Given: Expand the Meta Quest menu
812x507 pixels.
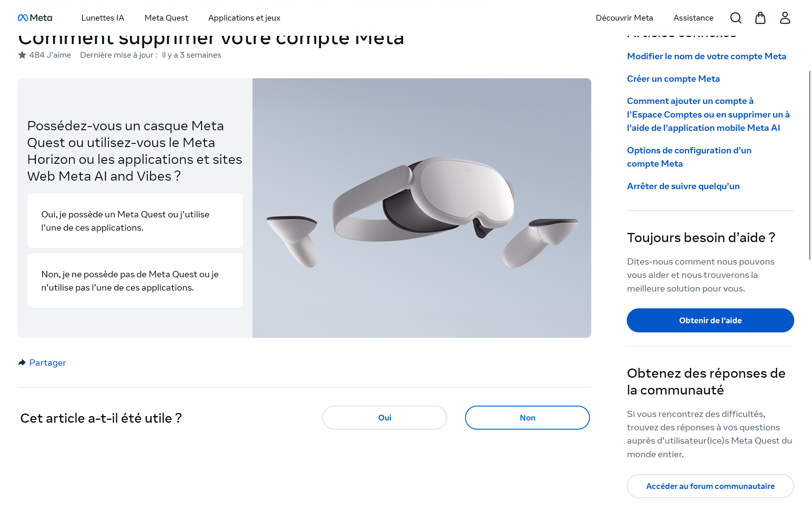Looking at the screenshot, I should (x=166, y=18).
